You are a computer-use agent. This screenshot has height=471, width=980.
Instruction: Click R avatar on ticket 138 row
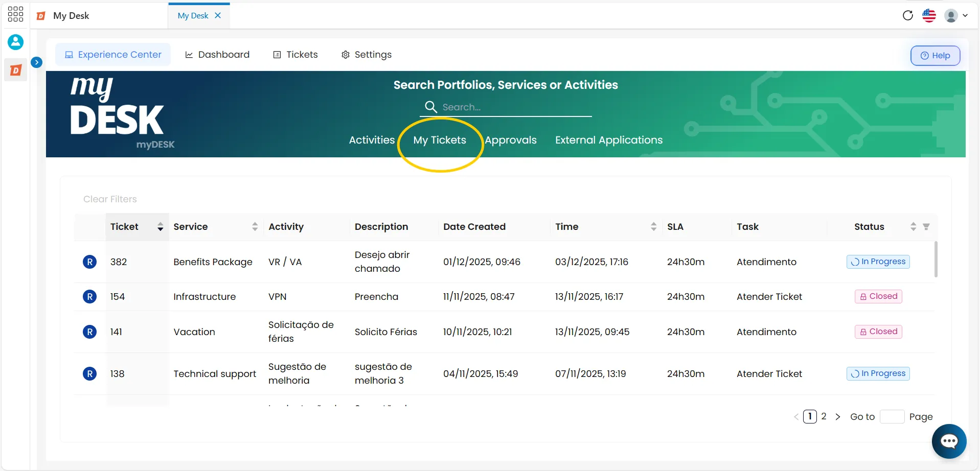[x=89, y=374]
